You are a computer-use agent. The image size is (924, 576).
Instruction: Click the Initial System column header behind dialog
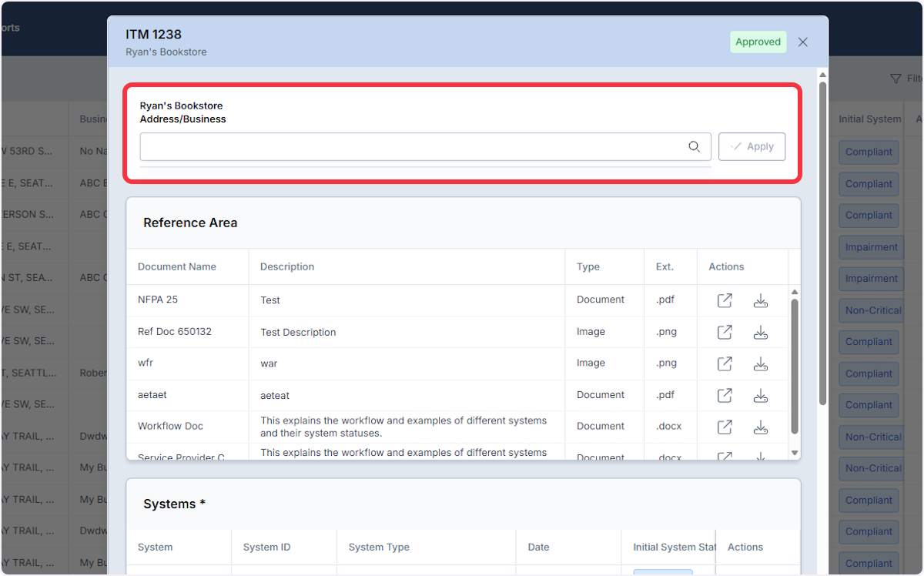point(870,119)
